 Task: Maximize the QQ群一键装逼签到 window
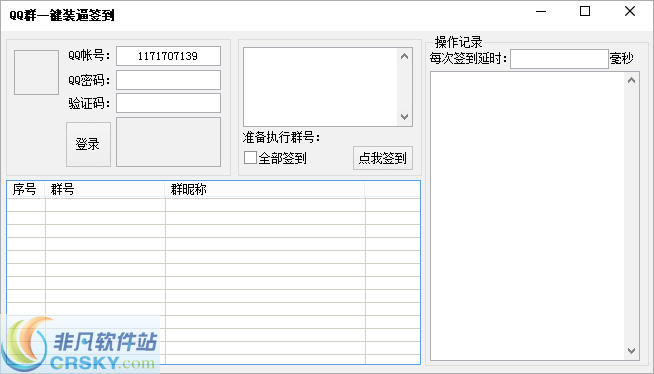585,12
